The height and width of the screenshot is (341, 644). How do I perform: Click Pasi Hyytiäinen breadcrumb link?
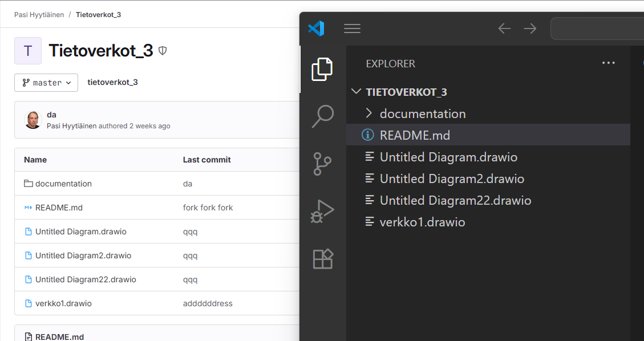click(x=38, y=14)
